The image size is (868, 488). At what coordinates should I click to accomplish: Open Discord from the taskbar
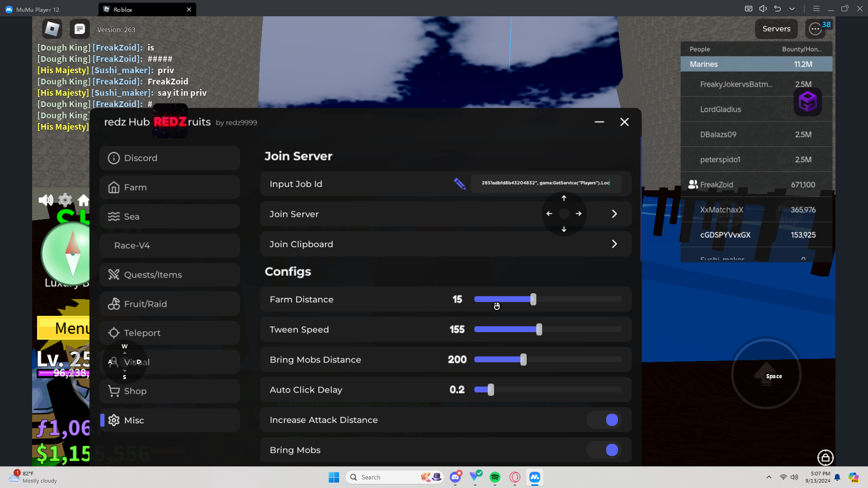[455, 477]
